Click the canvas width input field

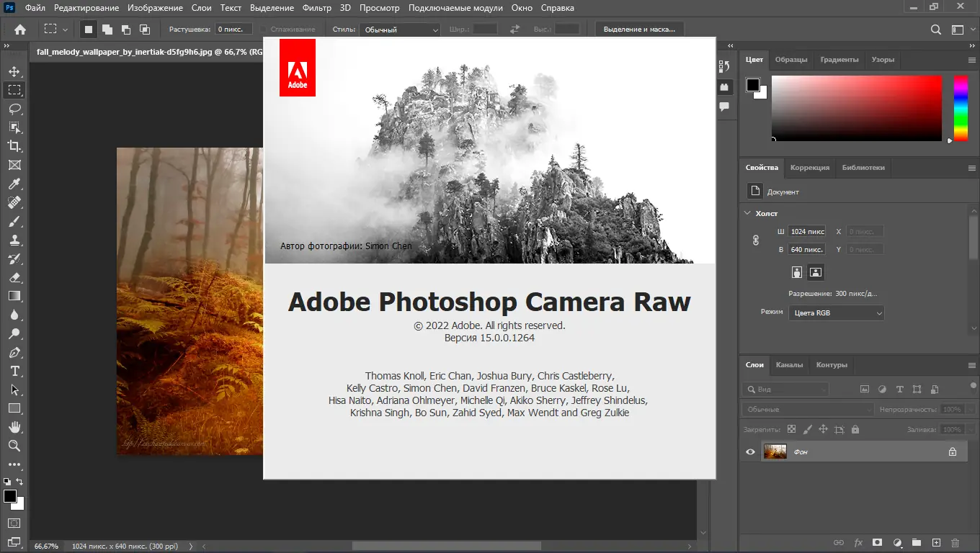tap(807, 231)
